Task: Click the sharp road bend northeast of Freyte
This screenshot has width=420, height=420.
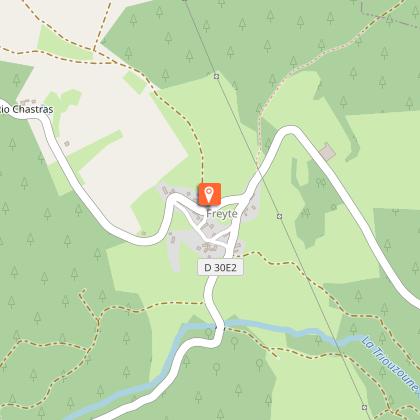Action: point(290,131)
